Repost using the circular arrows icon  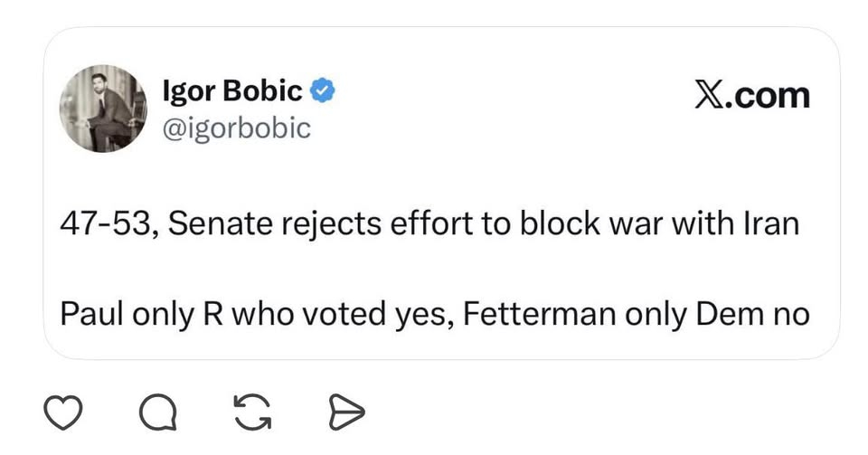(x=253, y=414)
